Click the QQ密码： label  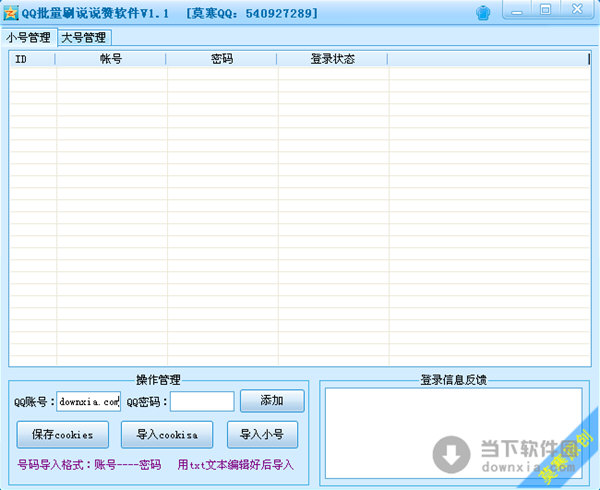point(147,402)
